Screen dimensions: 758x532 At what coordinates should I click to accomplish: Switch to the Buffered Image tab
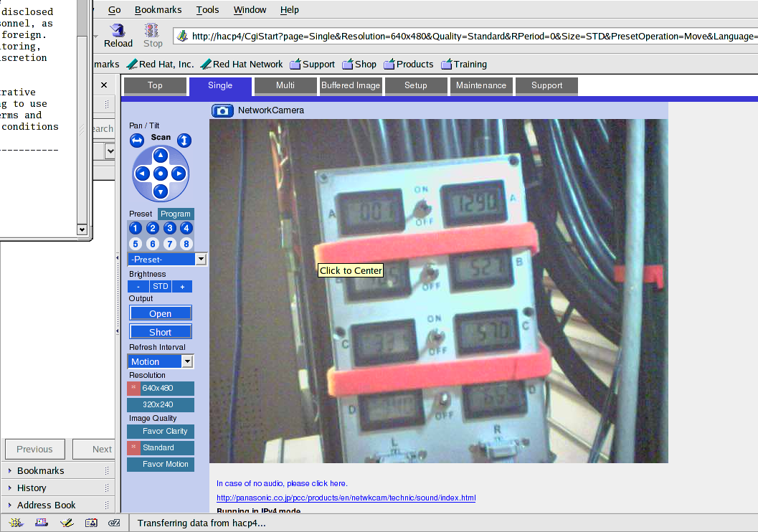coord(351,85)
